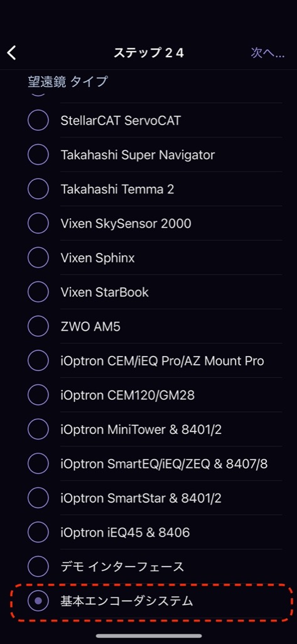The height and width of the screenshot is (644, 297).
Task: Tap the back arrow icon
Action: (11, 53)
